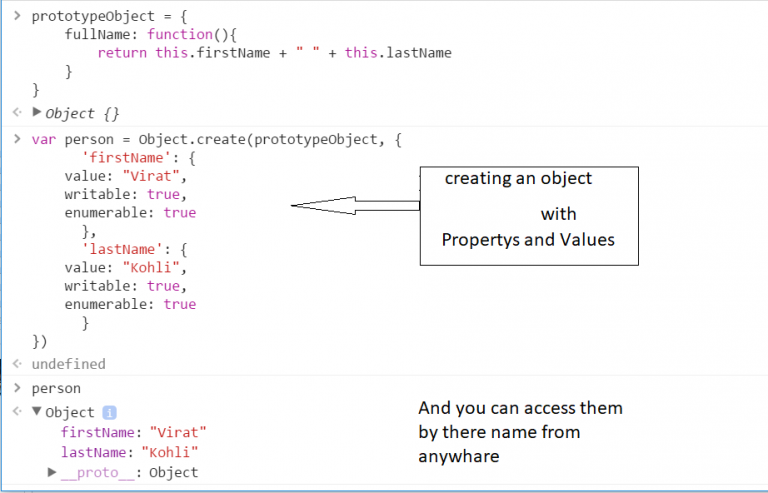
Task: Click the undefined output line
Action: pyautogui.click(x=68, y=364)
